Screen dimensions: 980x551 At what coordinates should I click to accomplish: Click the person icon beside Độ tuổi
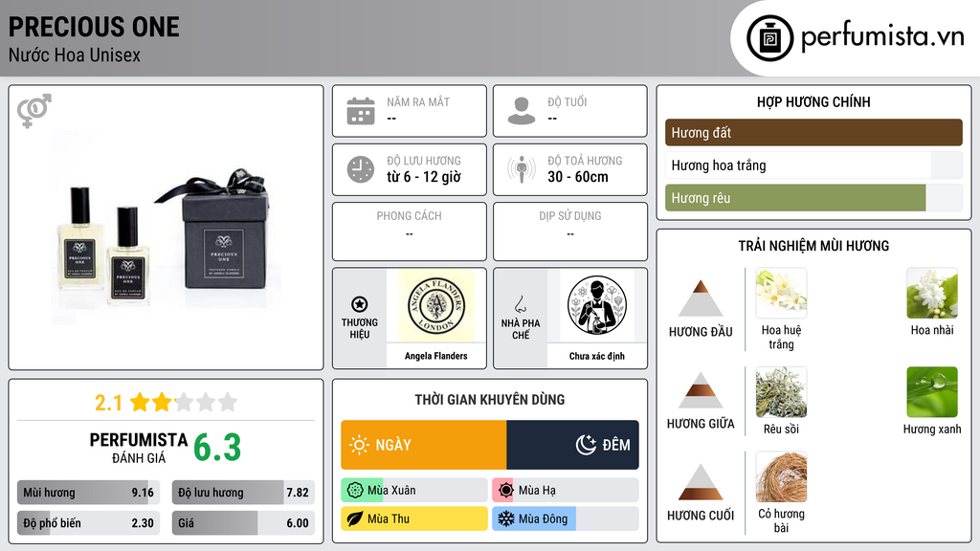tap(522, 111)
